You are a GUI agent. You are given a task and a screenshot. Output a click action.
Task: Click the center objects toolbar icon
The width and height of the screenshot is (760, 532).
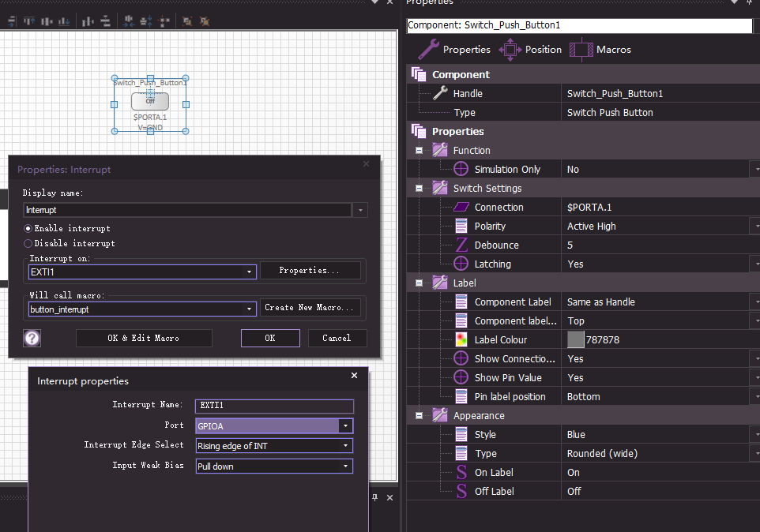[164, 21]
